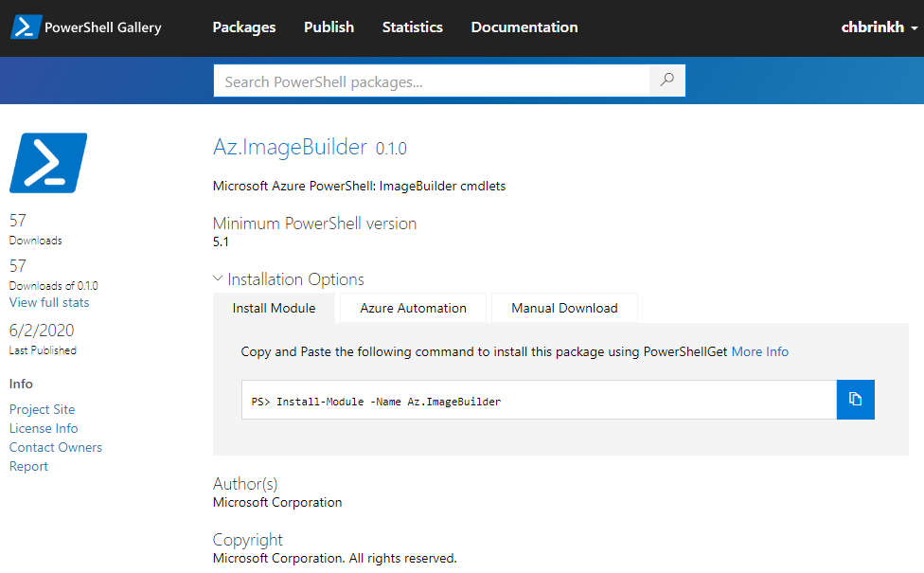Open the Publish menu item
This screenshot has height=573, width=924.
[329, 27]
